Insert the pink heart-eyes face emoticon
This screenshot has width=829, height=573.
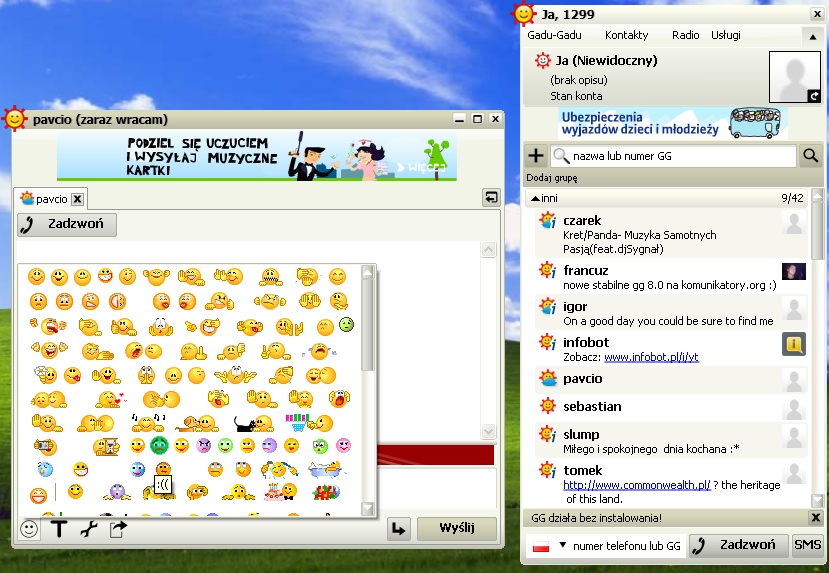(x=343, y=446)
